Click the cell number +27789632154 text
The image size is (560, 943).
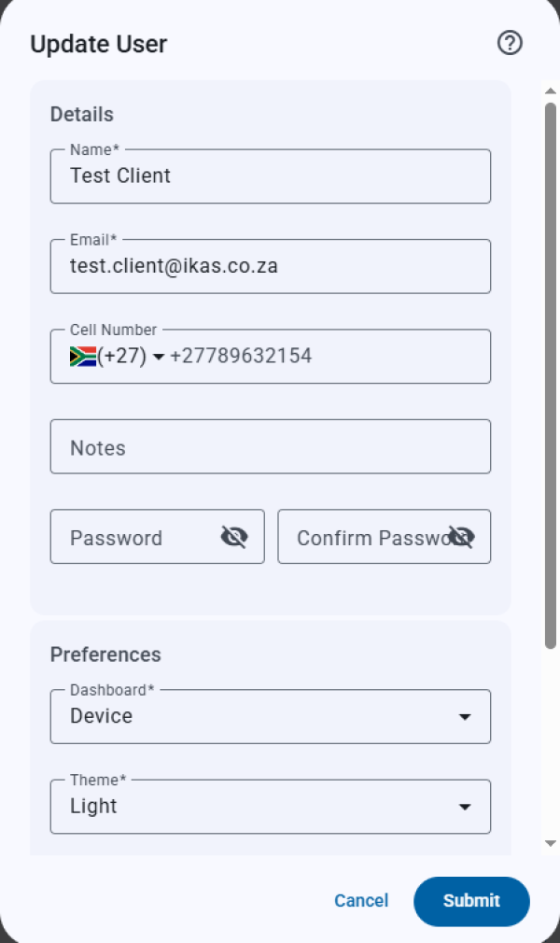coord(241,356)
